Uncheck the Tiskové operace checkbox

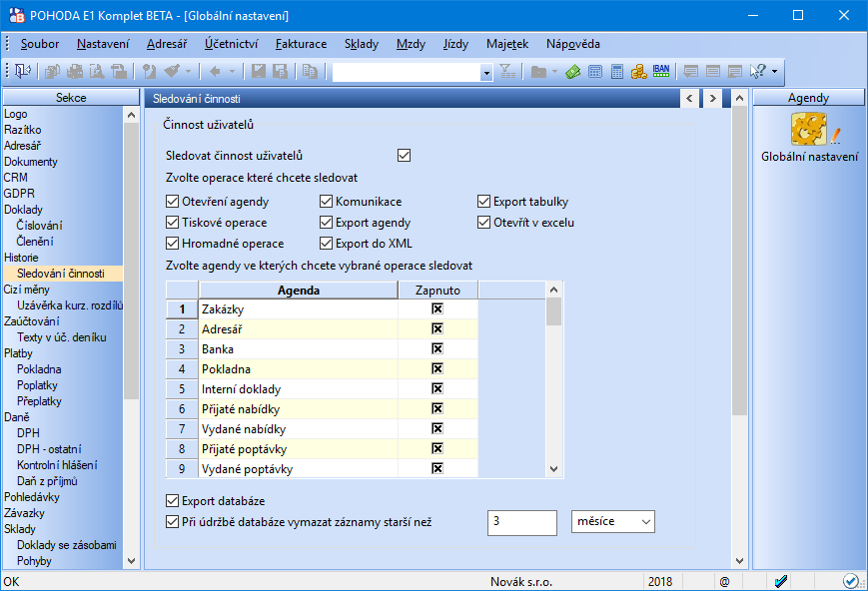(x=173, y=223)
